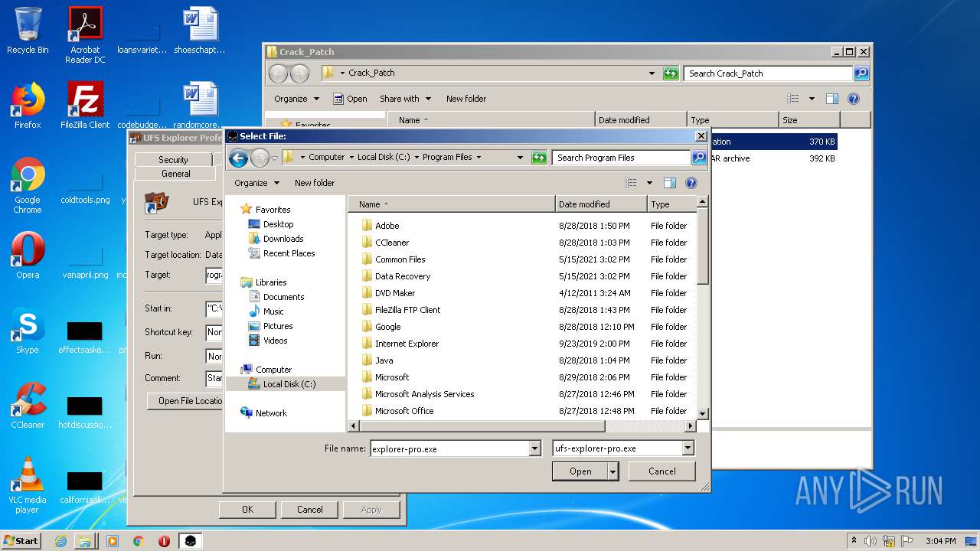Click back arrow in Select File dialog
The height and width of the screenshot is (551, 980).
[238, 158]
